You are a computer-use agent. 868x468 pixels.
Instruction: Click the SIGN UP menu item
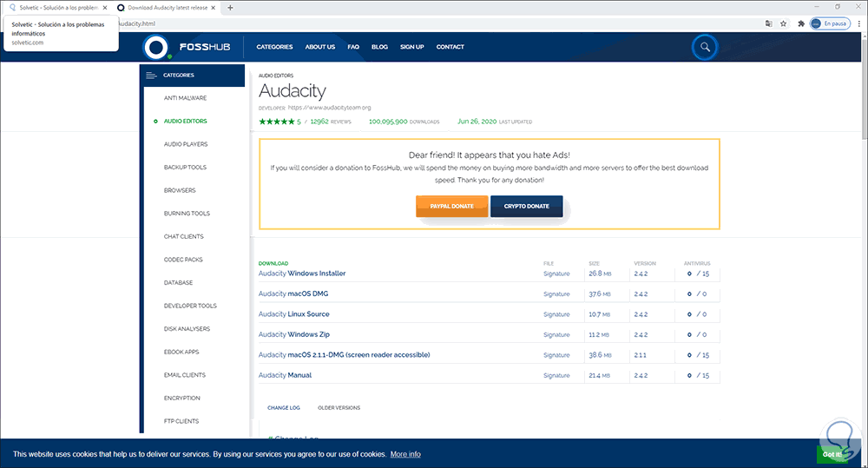coord(411,47)
